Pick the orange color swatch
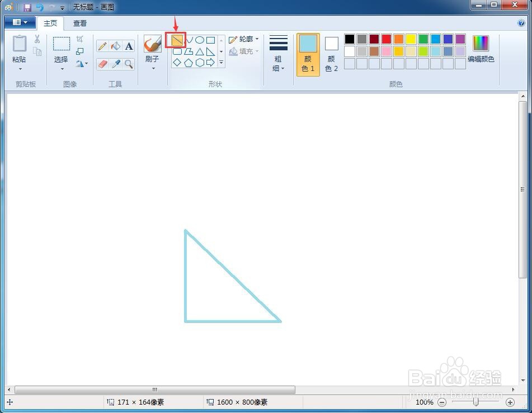 pos(399,39)
